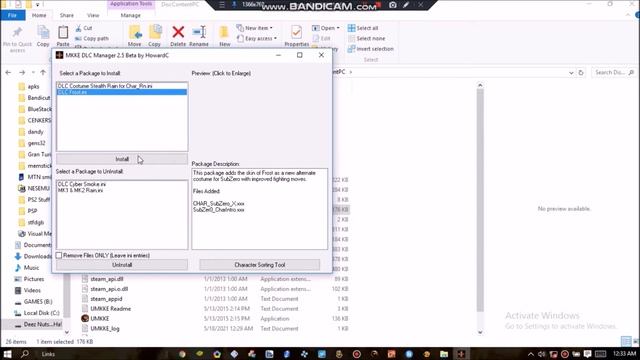
Task: Click the Paste icon in ribbon
Action: pyautogui.click(x=63, y=33)
